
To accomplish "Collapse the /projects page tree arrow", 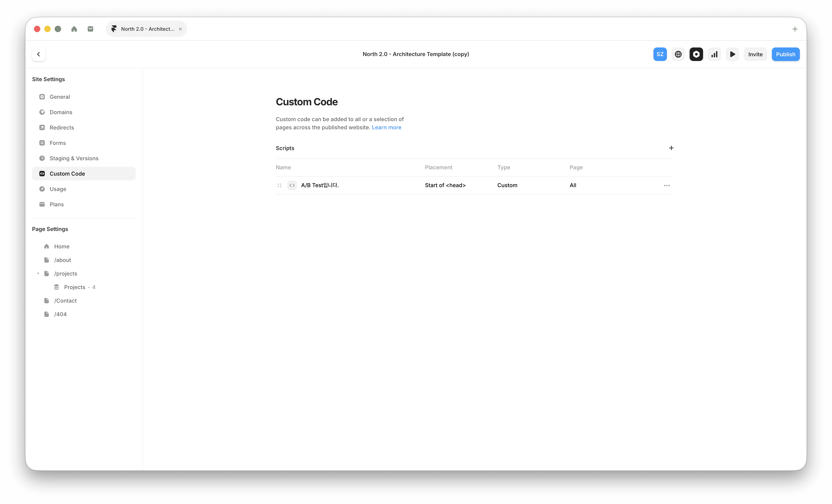I will click(x=38, y=273).
